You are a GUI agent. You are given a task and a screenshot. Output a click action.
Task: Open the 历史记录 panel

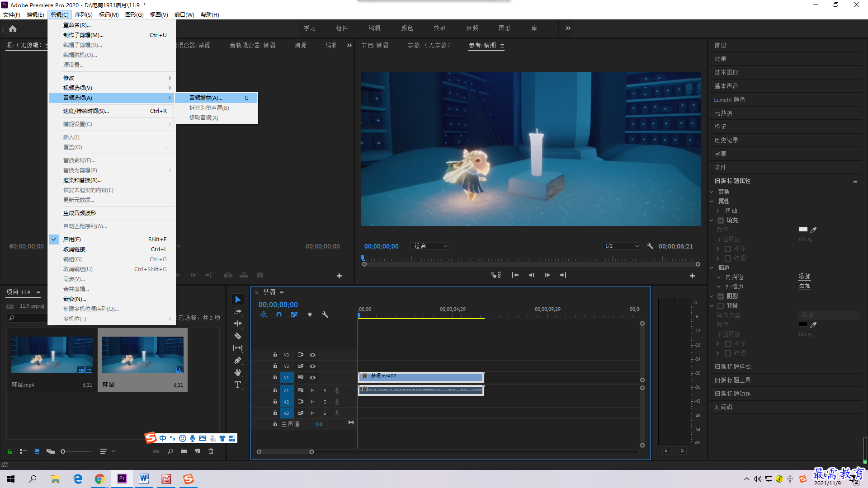click(726, 140)
